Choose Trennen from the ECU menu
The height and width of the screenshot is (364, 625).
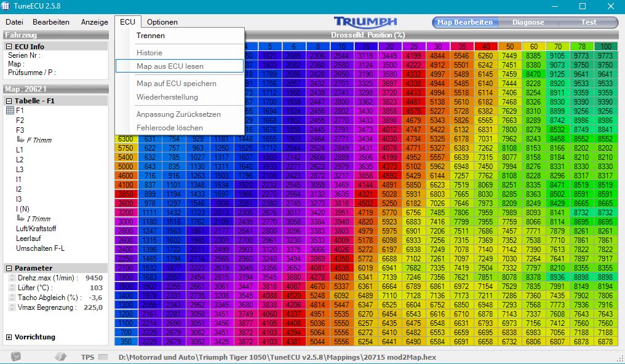click(151, 36)
